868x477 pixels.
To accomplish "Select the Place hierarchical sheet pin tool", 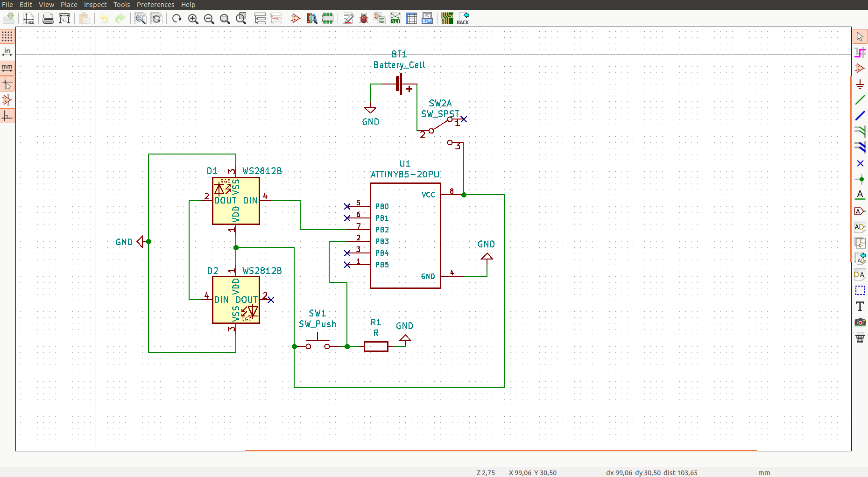I will 860,274.
